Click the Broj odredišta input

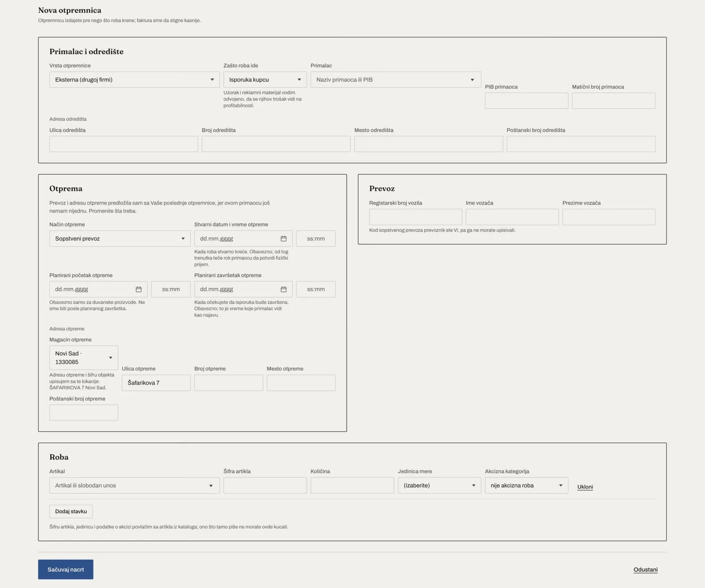click(x=276, y=144)
